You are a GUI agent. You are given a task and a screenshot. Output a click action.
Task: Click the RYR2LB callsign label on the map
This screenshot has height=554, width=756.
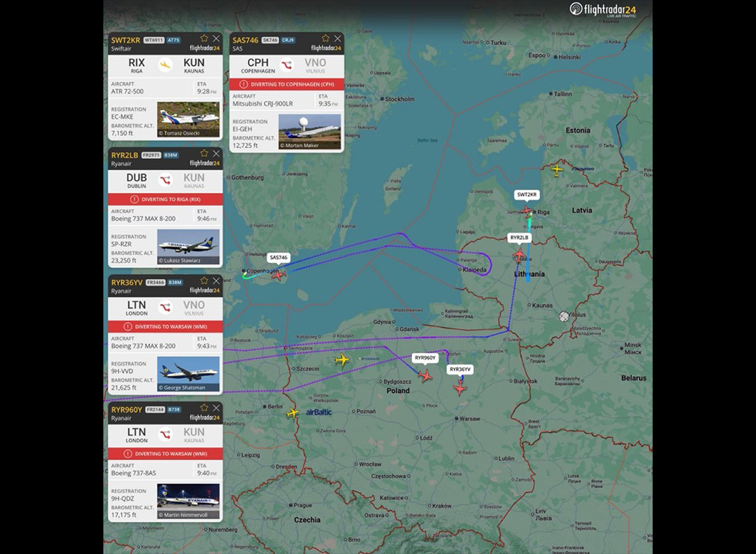coord(519,238)
